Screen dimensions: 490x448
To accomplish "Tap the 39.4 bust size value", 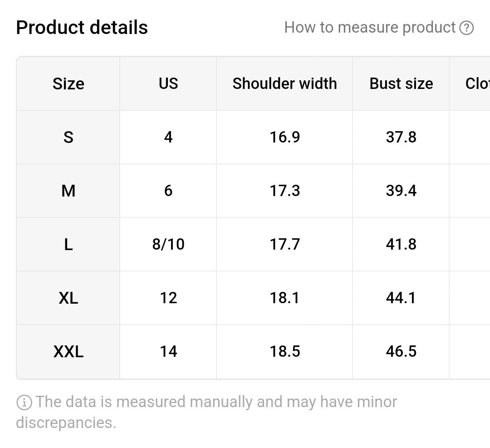I will point(401,191).
